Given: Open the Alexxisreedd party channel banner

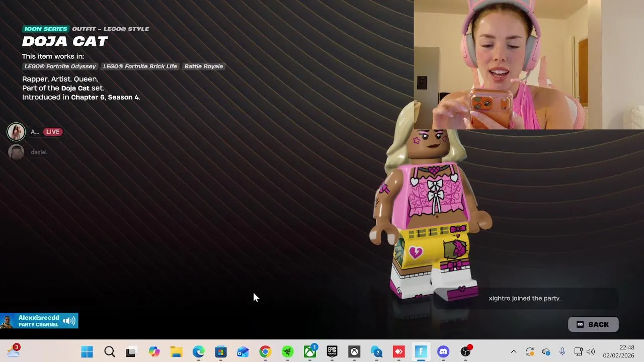Looking at the screenshot, I should pos(39,321).
